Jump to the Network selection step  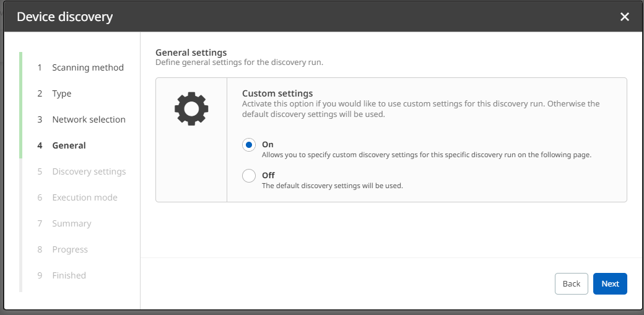[x=89, y=119]
